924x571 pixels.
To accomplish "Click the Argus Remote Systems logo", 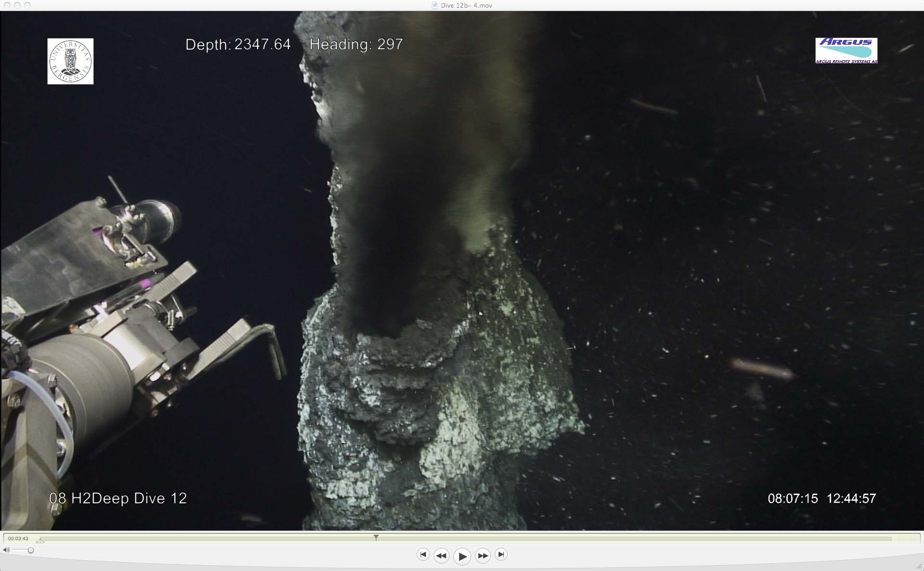I will 846,51.
